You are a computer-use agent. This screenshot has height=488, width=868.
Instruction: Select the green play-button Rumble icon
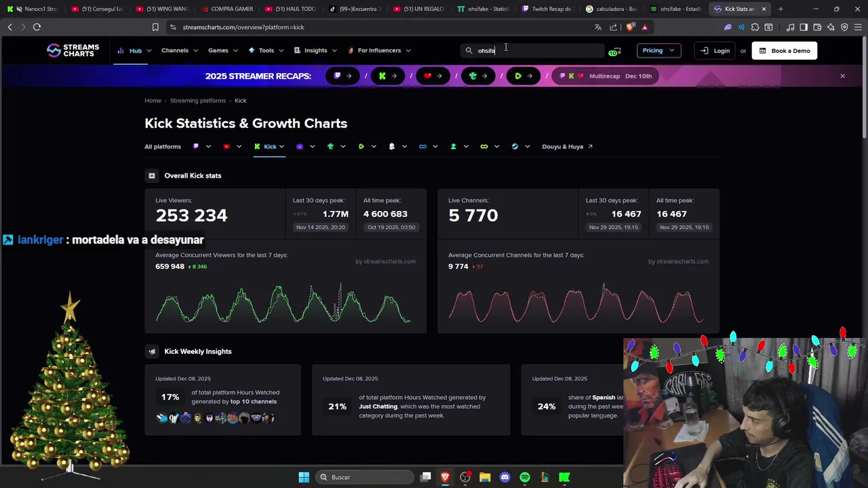point(361,146)
